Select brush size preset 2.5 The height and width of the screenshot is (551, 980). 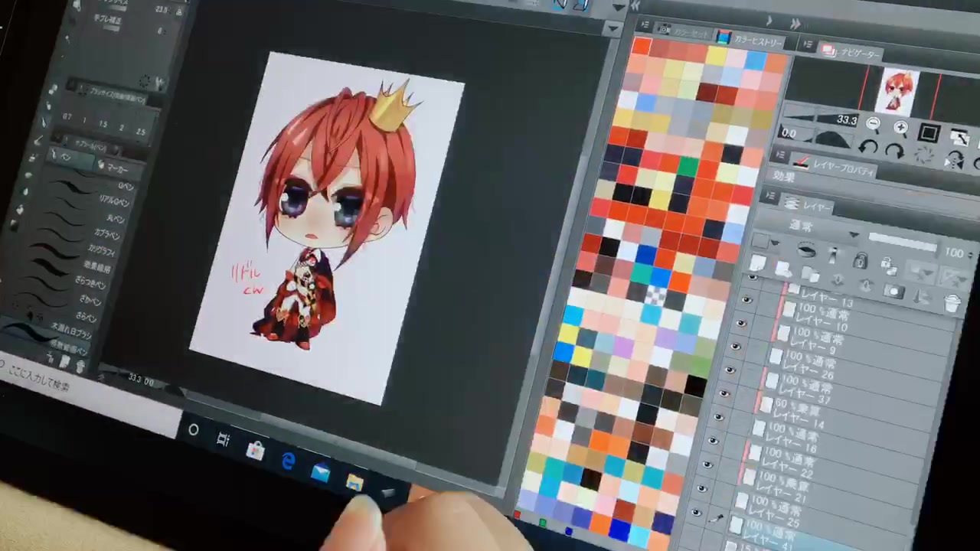point(139,132)
